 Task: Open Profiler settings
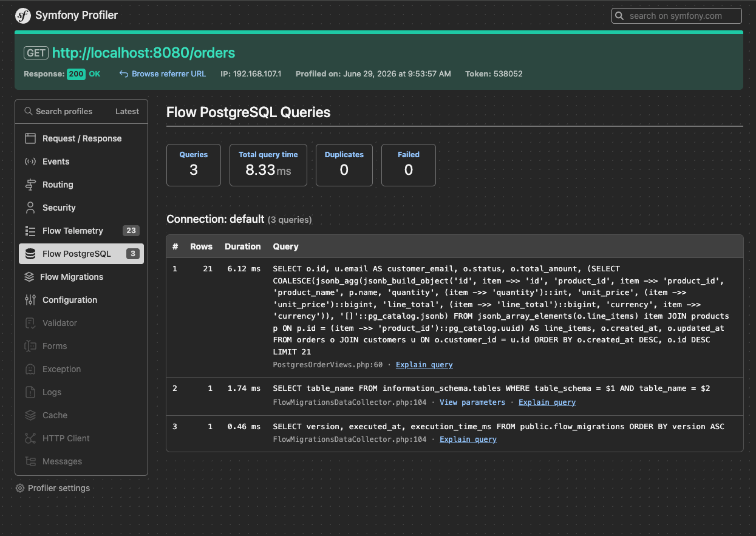pos(53,488)
